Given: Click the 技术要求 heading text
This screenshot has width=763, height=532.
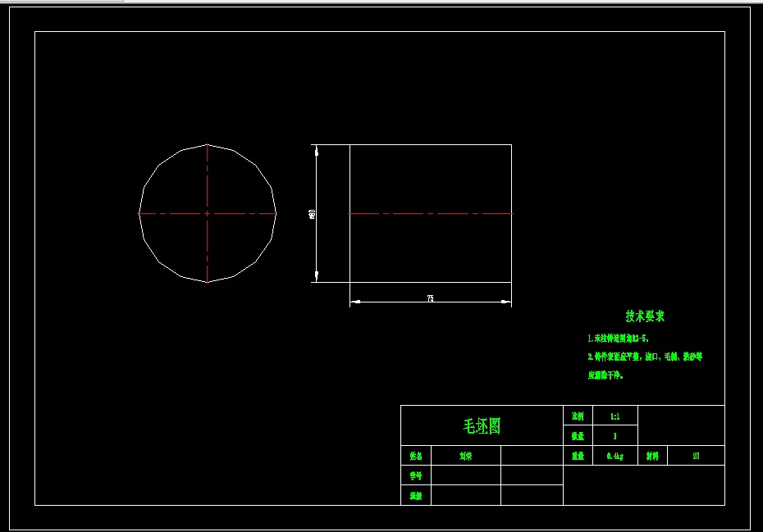Looking at the screenshot, I should [x=645, y=316].
